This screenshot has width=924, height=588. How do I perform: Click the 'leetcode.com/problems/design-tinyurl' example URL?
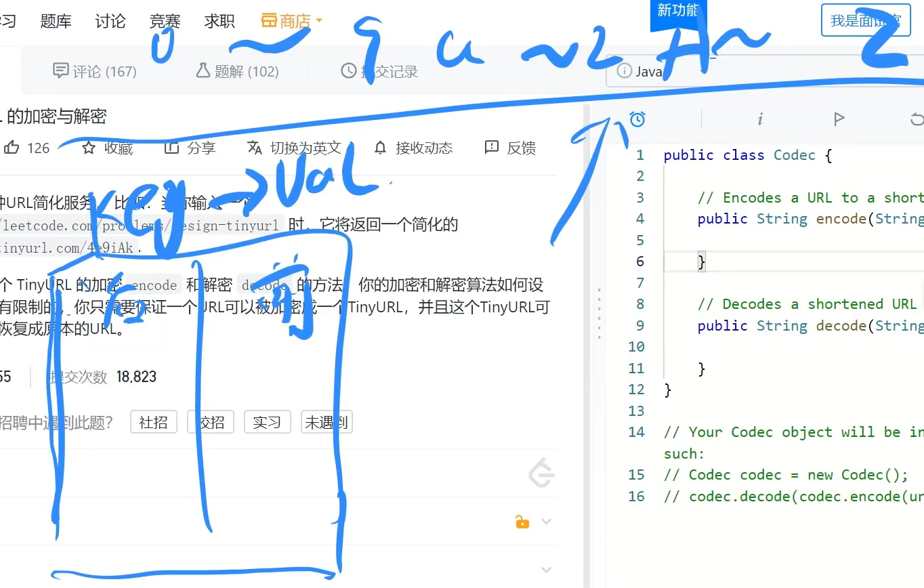point(140,226)
